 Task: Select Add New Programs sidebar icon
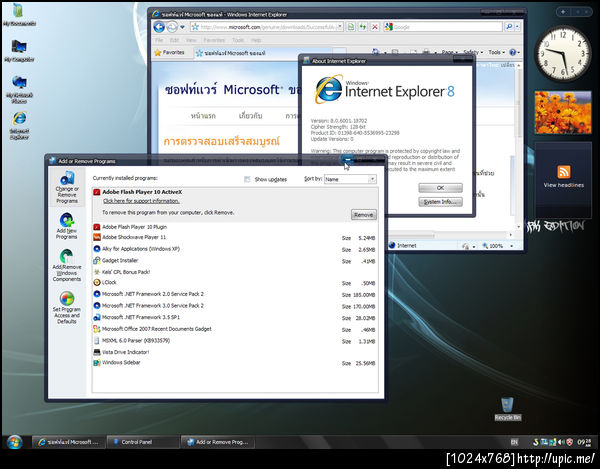coord(67,226)
